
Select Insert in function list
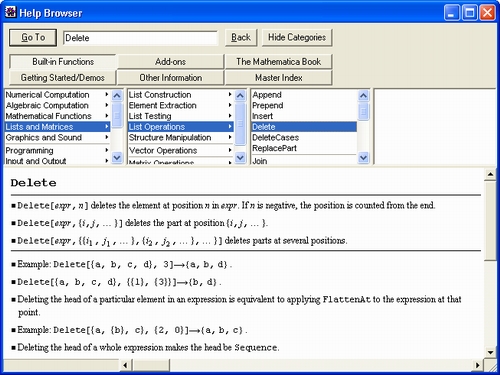[x=304, y=116]
